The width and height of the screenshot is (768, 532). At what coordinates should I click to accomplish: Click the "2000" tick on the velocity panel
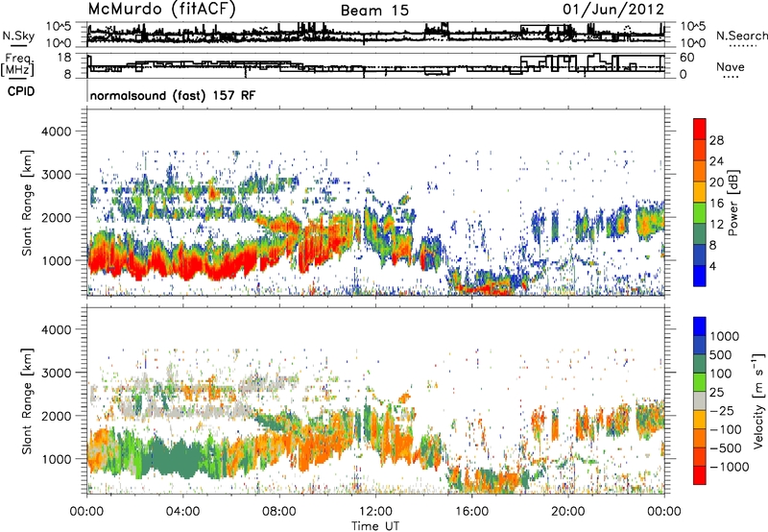[x=56, y=416]
